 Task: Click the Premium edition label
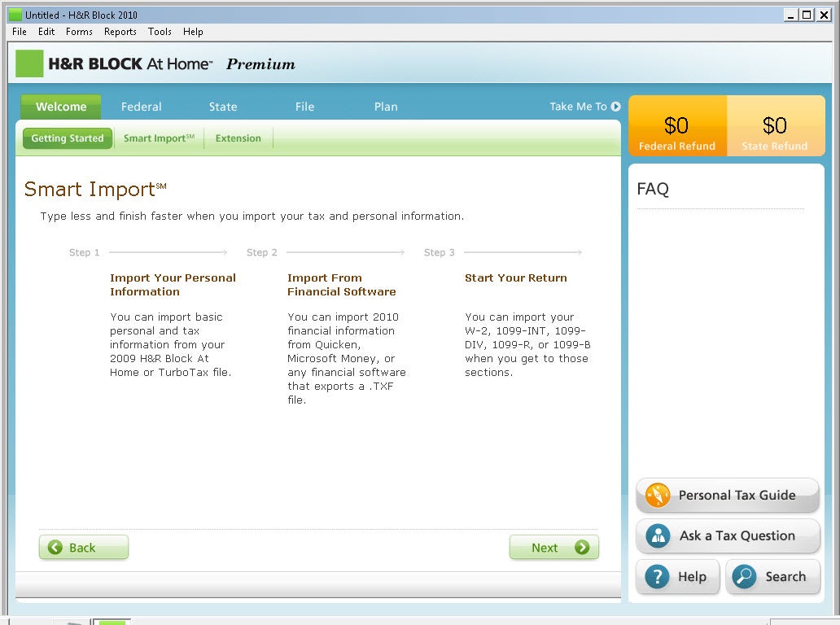pos(260,63)
